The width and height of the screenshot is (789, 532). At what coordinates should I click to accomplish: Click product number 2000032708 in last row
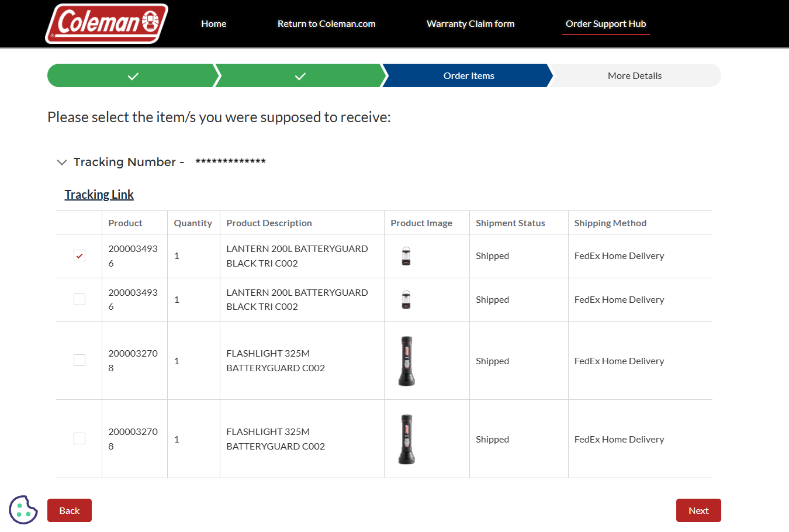(133, 439)
